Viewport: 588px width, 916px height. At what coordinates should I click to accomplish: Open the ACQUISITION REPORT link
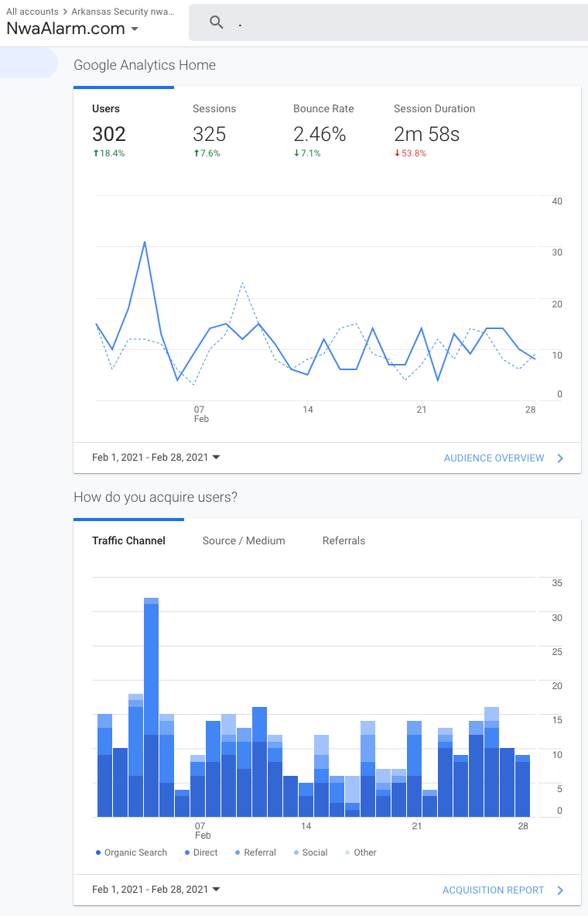point(493,890)
